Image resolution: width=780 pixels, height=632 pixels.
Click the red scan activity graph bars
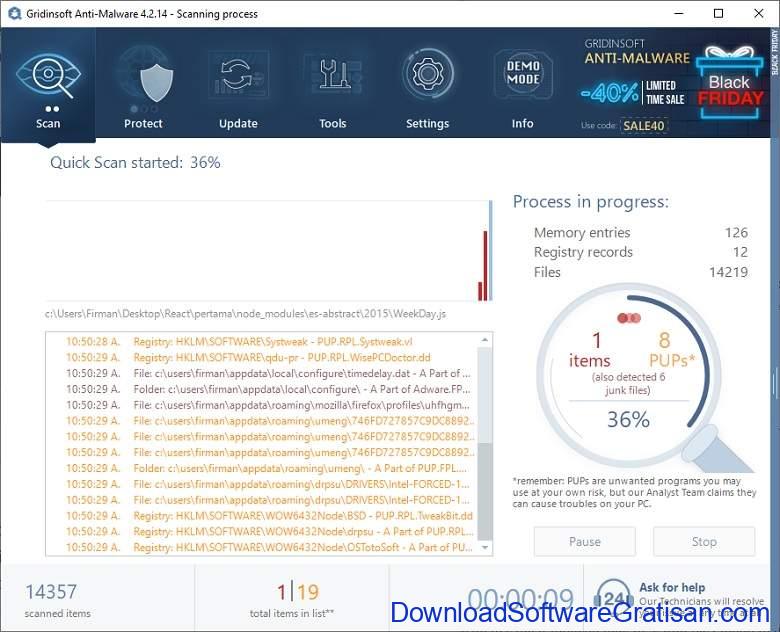[483, 266]
